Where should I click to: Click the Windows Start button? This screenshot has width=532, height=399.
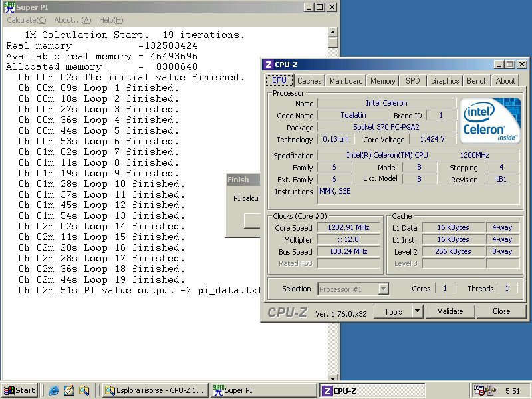[19, 390]
